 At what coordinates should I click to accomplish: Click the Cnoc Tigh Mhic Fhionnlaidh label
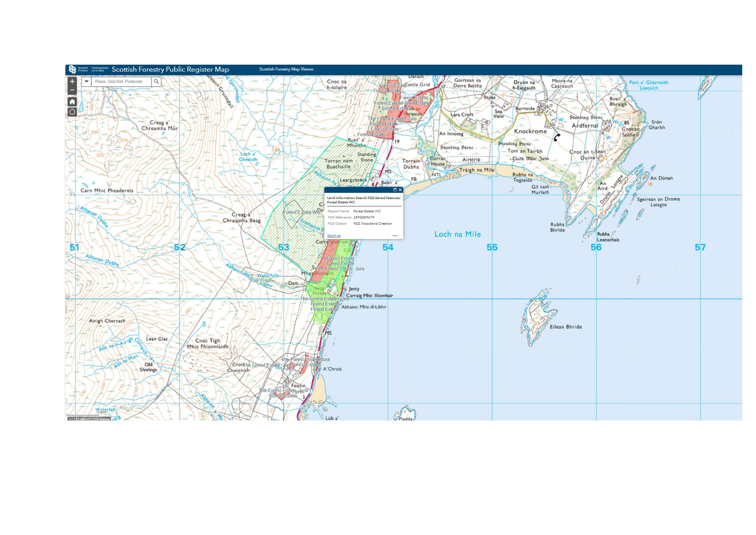(x=207, y=344)
